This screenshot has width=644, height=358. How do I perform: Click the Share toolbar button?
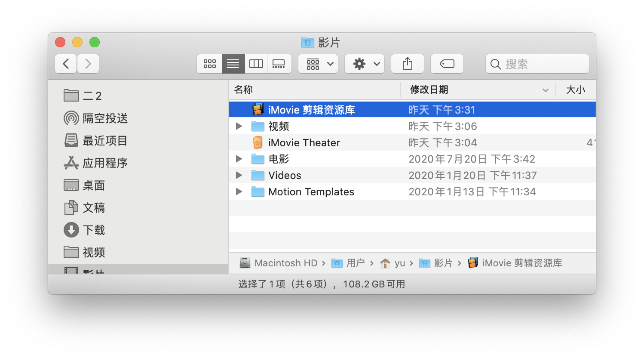[x=408, y=64]
